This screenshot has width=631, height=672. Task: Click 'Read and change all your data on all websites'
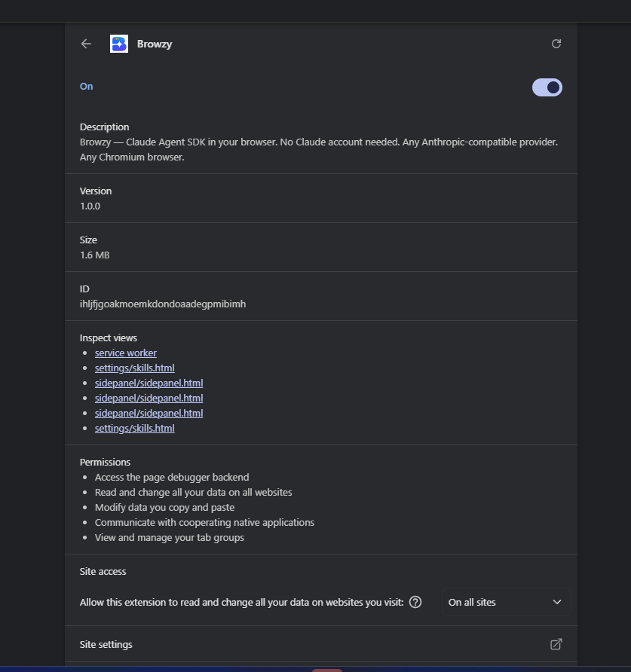pyautogui.click(x=194, y=492)
